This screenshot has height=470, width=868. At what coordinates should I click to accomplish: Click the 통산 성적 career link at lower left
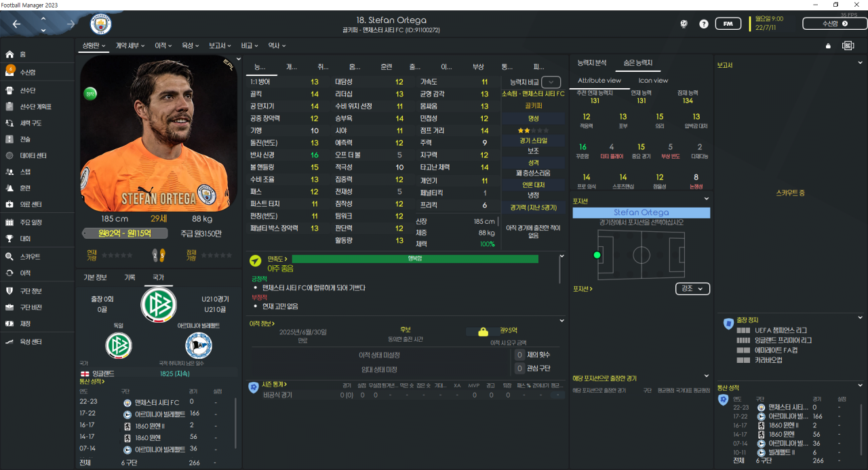point(94,382)
